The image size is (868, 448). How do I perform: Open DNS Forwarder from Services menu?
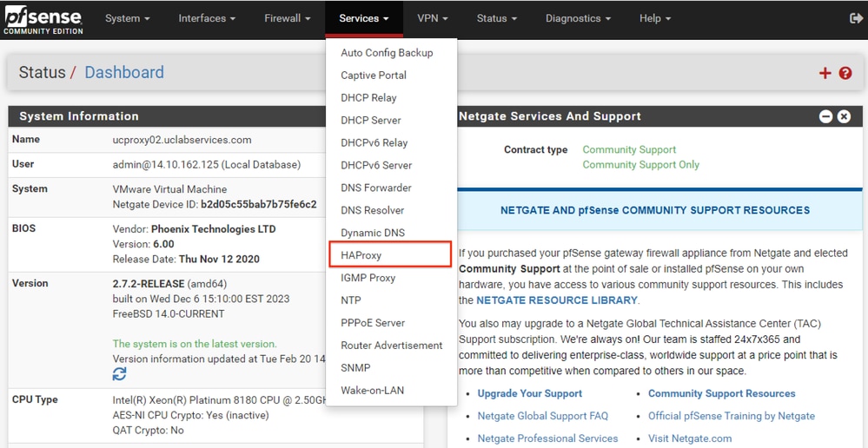pos(391,188)
